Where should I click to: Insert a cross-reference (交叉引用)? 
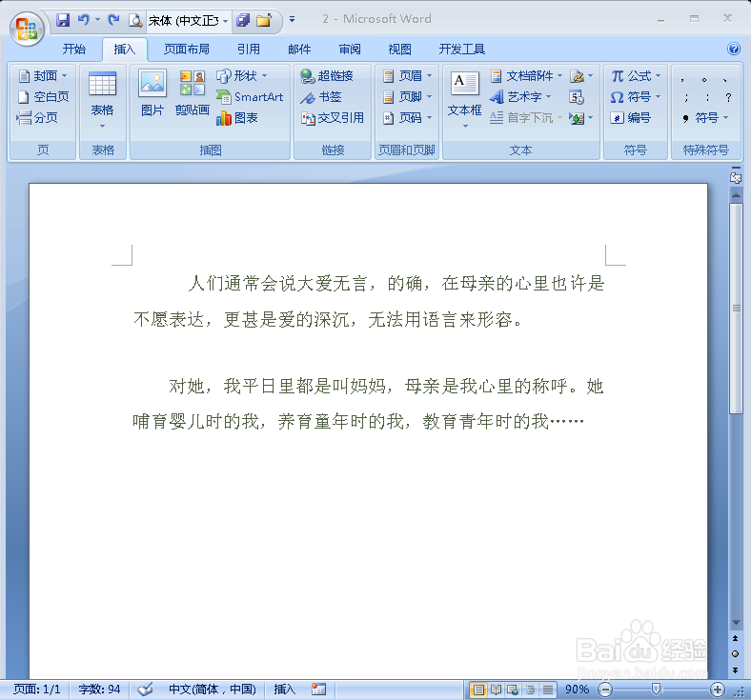click(332, 118)
